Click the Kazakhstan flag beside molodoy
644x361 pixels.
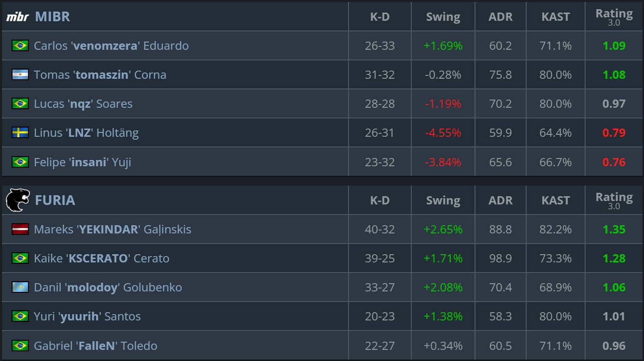coord(20,287)
